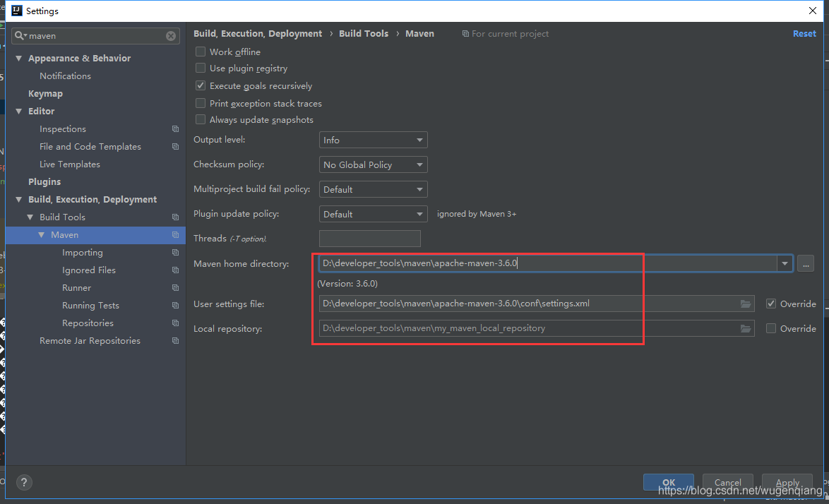
Task: Collapse the Maven tree node
Action: coord(41,234)
